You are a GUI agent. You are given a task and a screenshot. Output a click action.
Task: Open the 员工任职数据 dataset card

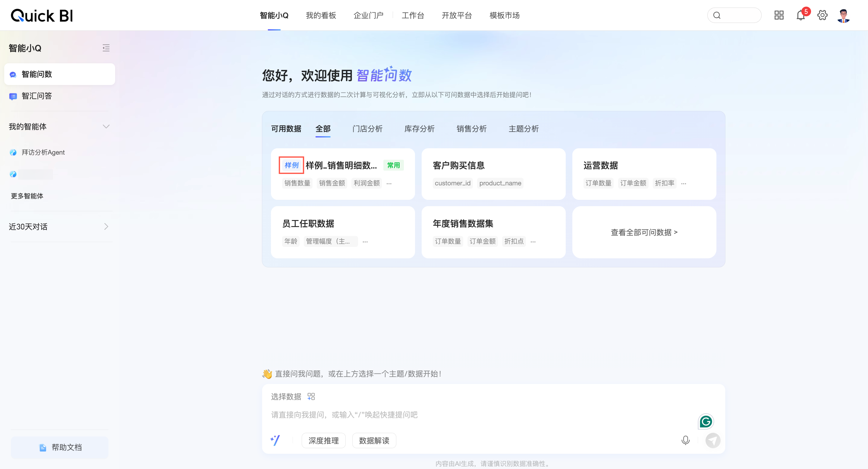pos(343,232)
